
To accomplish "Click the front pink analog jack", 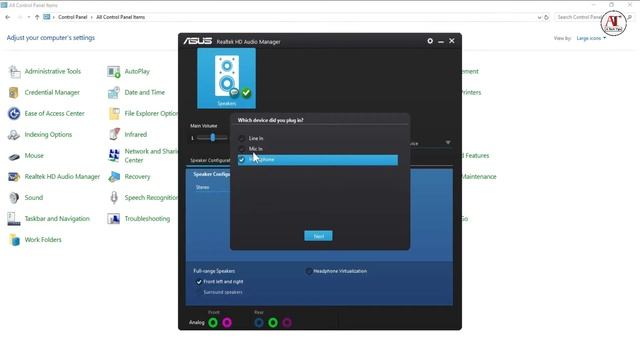I will [227, 323].
